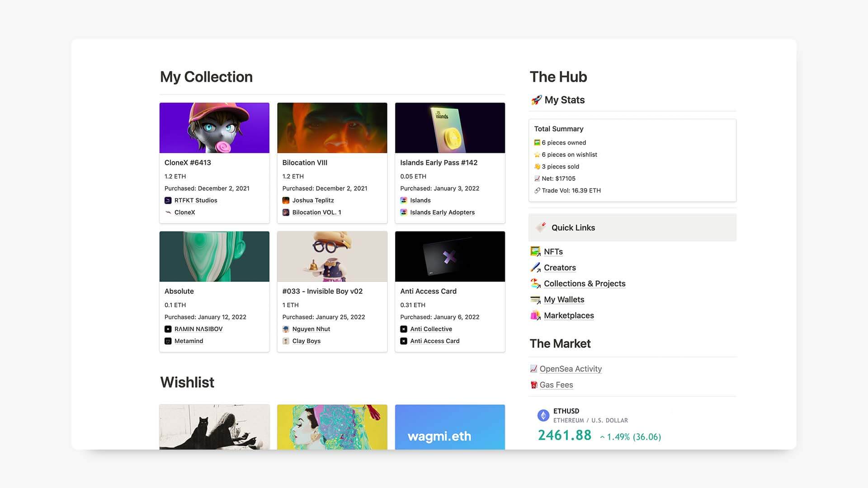Viewport: 868px width, 488px height.
Task: Open the Islands Early Adopters link
Action: pos(442,212)
